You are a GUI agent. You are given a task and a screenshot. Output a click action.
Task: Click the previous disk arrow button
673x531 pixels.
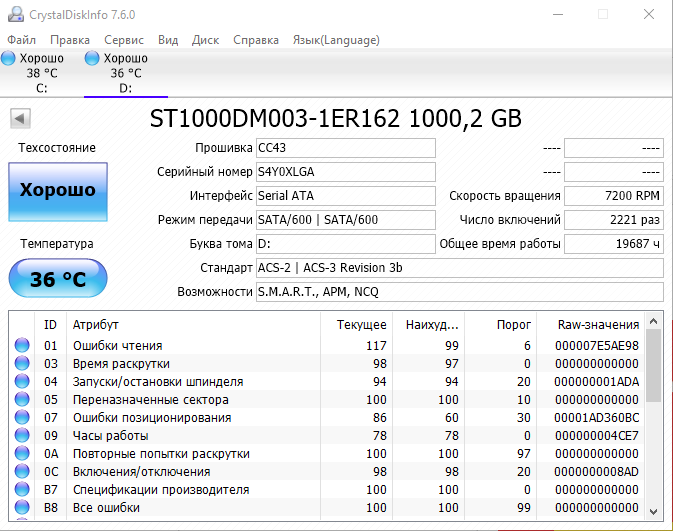(x=18, y=119)
